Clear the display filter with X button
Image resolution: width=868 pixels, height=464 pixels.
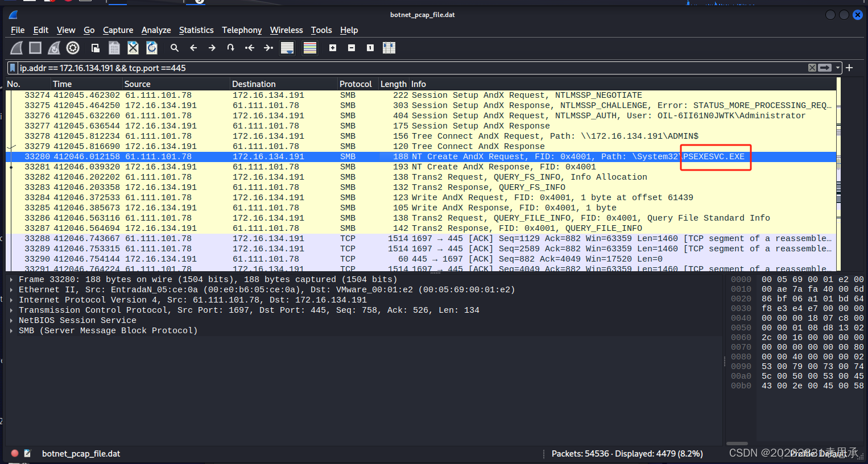click(812, 68)
